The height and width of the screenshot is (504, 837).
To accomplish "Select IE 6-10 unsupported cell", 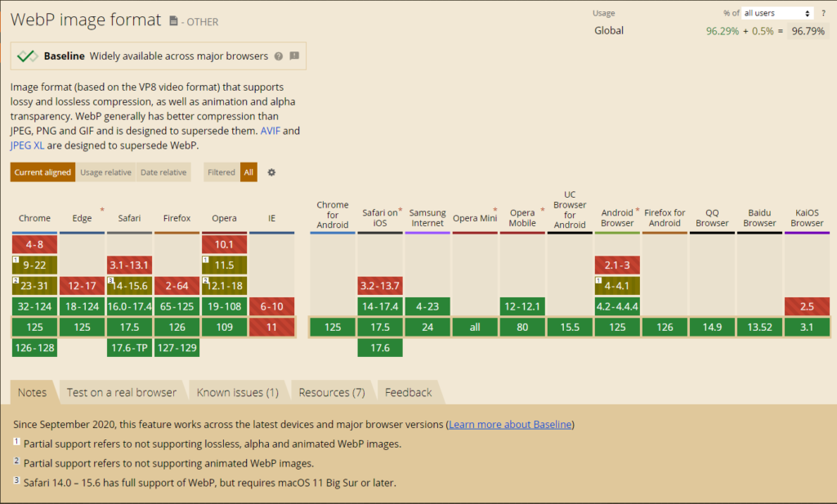I will click(271, 306).
